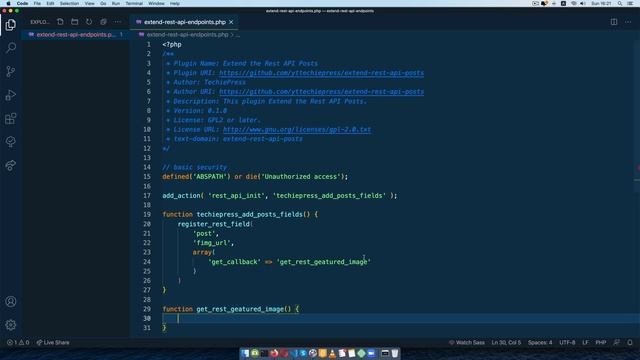This screenshot has width=640, height=360.
Task: Open the Terminal menu
Action: pyautogui.click(x=134, y=3)
